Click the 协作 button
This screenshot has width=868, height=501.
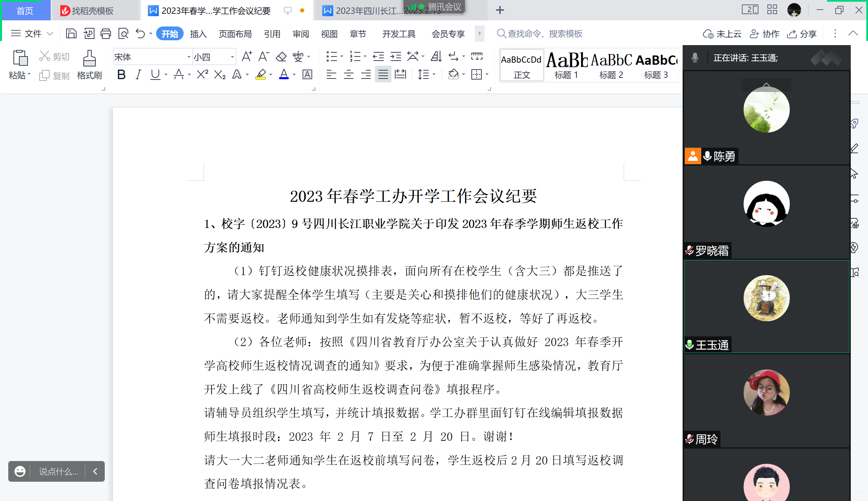coord(765,34)
